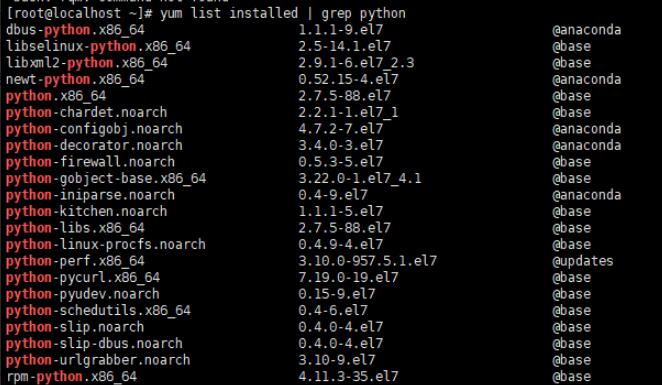662x385 pixels.
Task: Click the python-chardet.noarch entry
Action: (x=87, y=112)
